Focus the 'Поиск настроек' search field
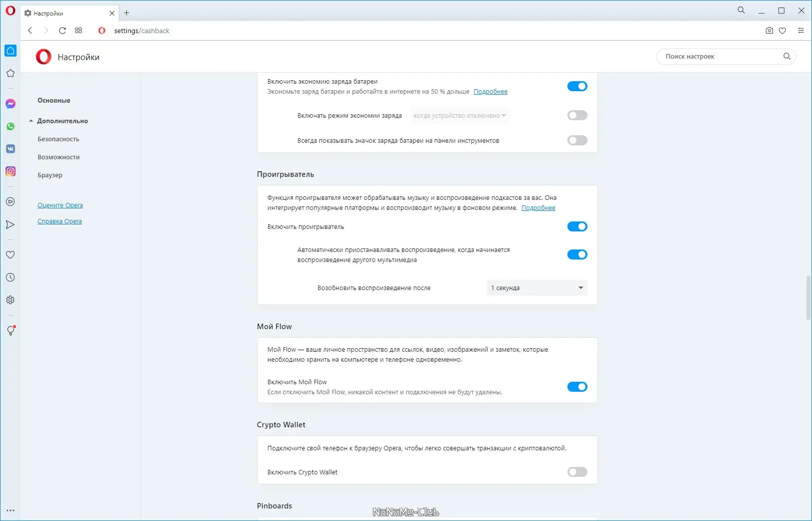Screen dimensions: 812x521 (x=726, y=57)
